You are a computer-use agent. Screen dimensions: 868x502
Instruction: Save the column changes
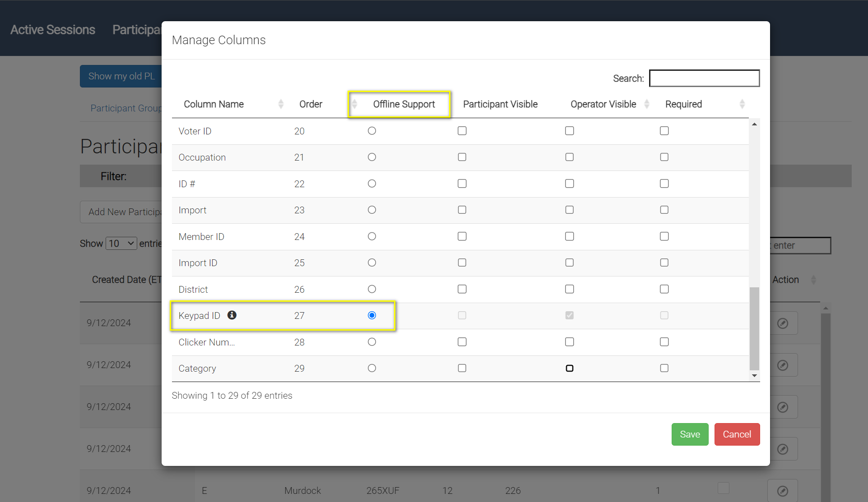[x=689, y=434]
